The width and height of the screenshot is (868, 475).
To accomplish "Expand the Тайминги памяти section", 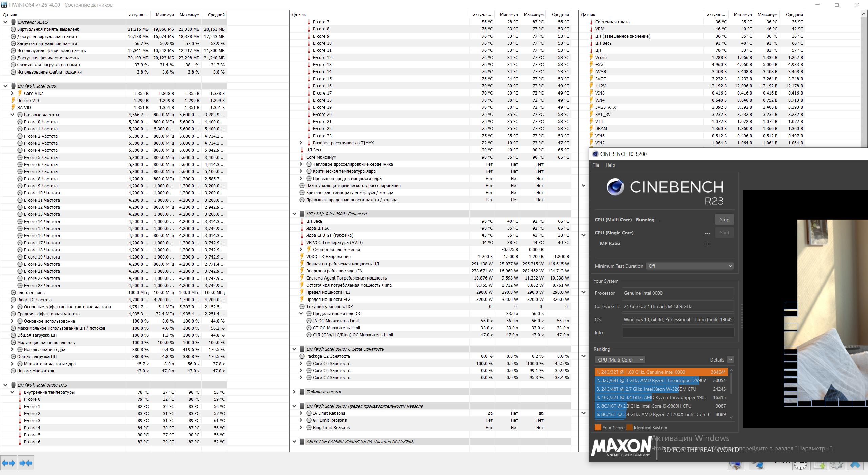I will tap(294, 392).
